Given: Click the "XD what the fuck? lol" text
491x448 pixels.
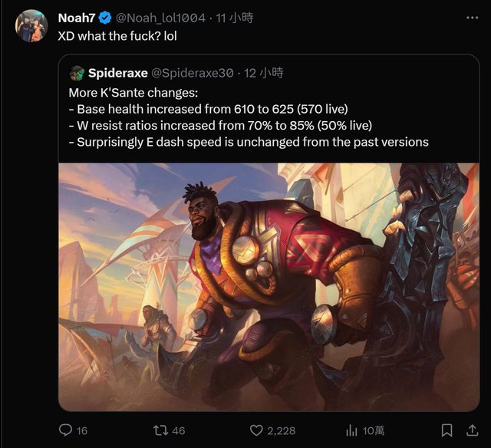Looking at the screenshot, I should click(x=117, y=36).
